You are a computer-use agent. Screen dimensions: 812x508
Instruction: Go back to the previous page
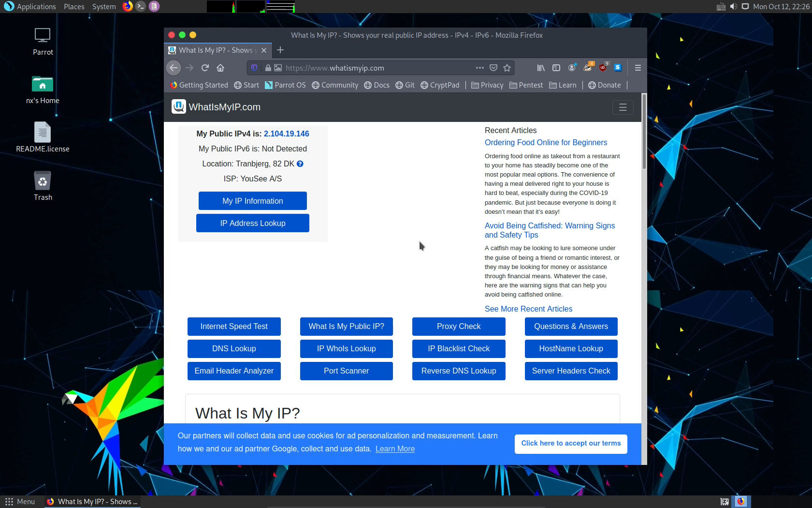(174, 68)
